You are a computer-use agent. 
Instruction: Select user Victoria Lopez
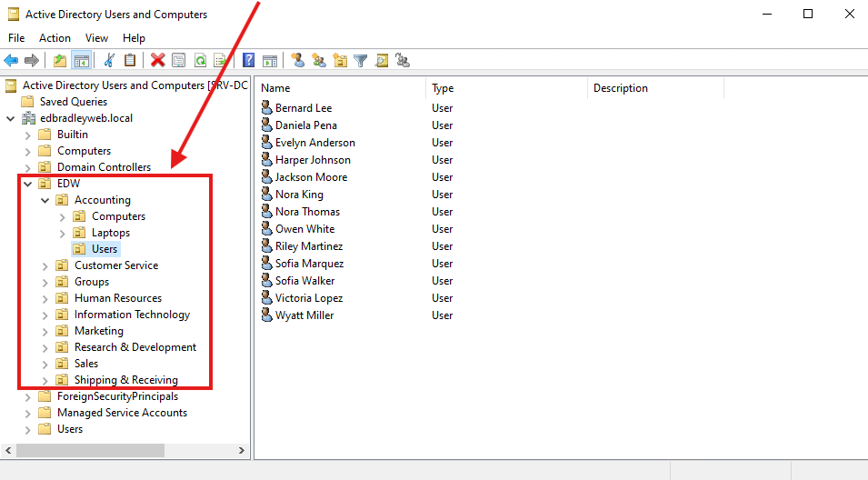point(309,298)
